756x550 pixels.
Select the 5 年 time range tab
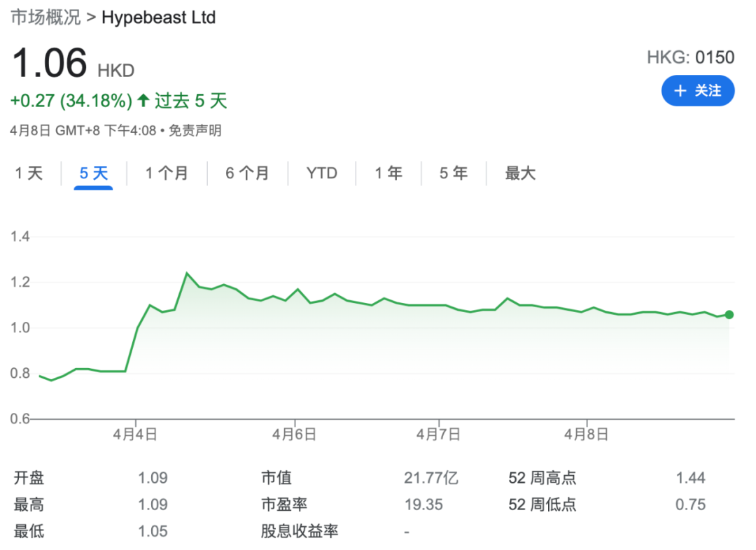pos(454,173)
